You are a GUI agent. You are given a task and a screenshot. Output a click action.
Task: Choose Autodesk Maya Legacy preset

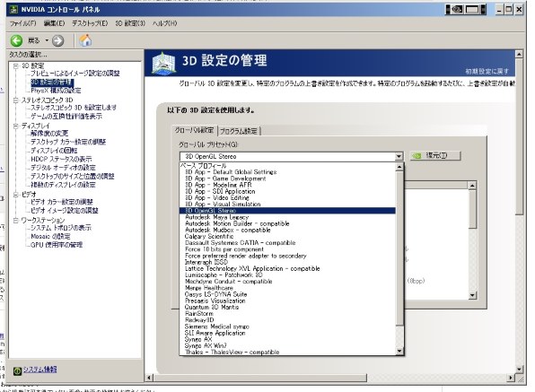coord(216,217)
